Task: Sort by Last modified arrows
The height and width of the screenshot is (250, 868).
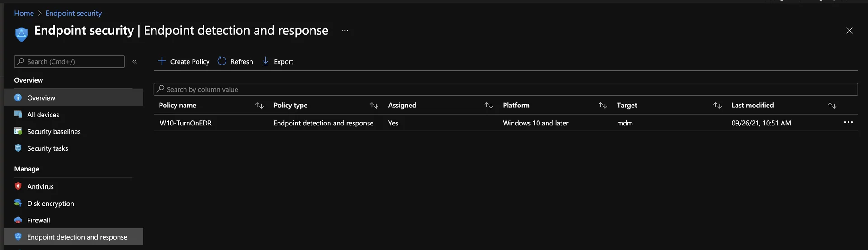Action: coord(832,105)
